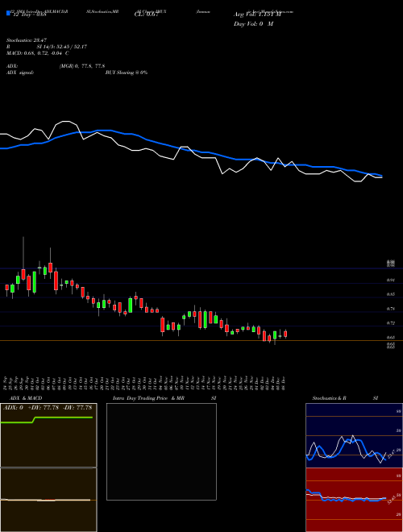Click the last red candlestick on the right

pos(285,335)
